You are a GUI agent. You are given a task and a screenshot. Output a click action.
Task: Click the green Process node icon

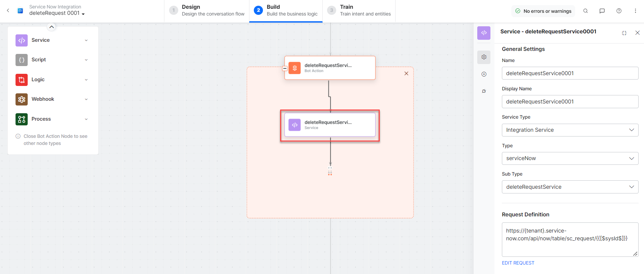22,119
